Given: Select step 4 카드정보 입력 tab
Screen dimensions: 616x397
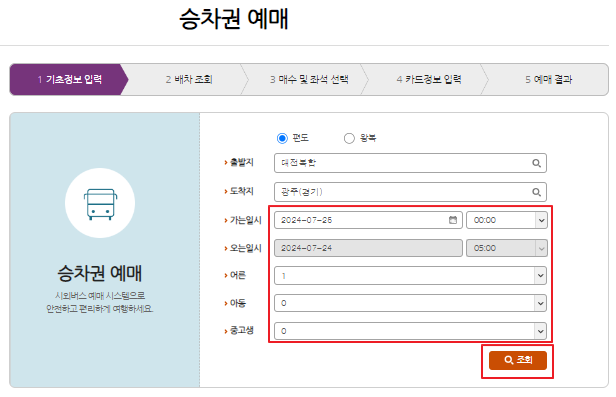Looking at the screenshot, I should (x=429, y=79).
